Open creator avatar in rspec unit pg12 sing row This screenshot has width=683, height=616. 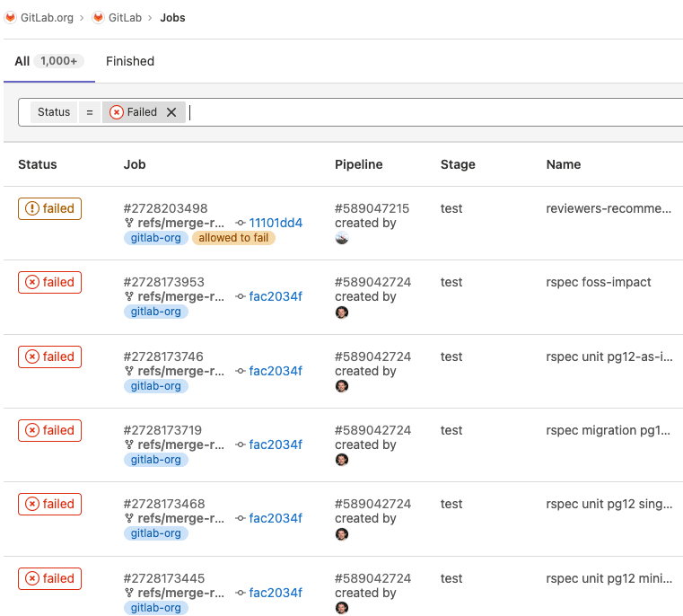pyautogui.click(x=342, y=534)
